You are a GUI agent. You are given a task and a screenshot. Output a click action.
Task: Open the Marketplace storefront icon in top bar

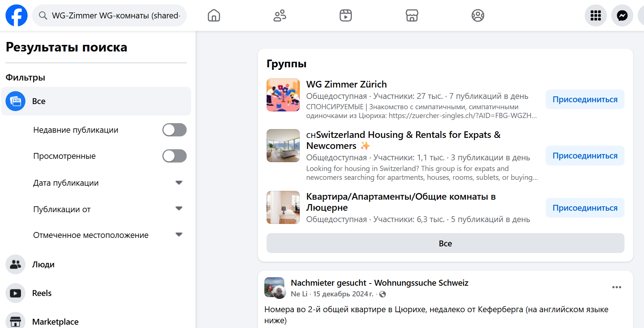(412, 15)
